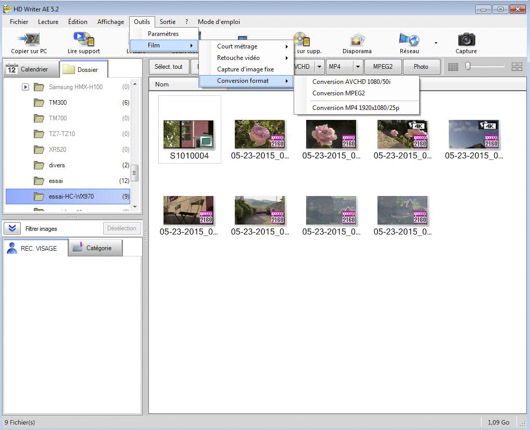Open the Lecture menu
This screenshot has height=430, width=530.
click(x=48, y=22)
